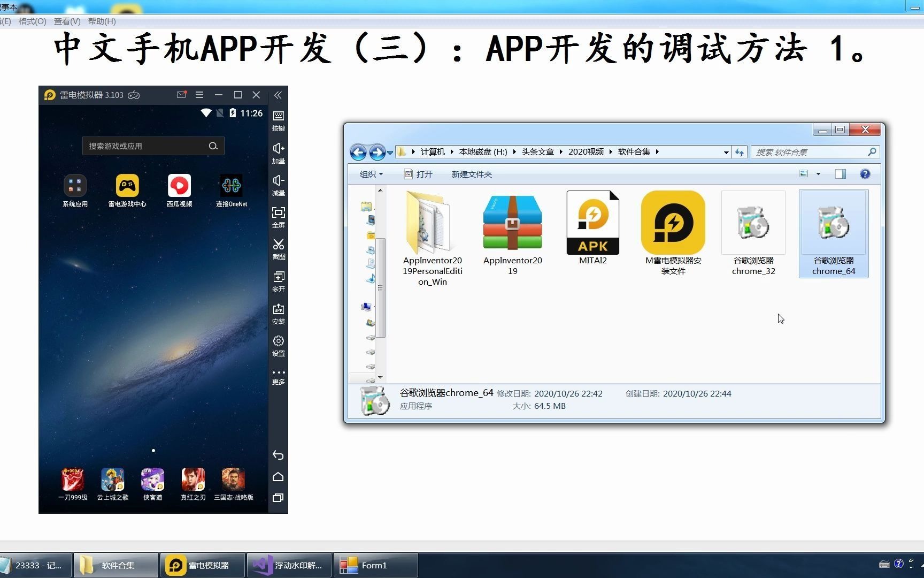This screenshot has height=578, width=924.
Task: Open the 帮助(H) menu in Notepad
Action: (102, 21)
